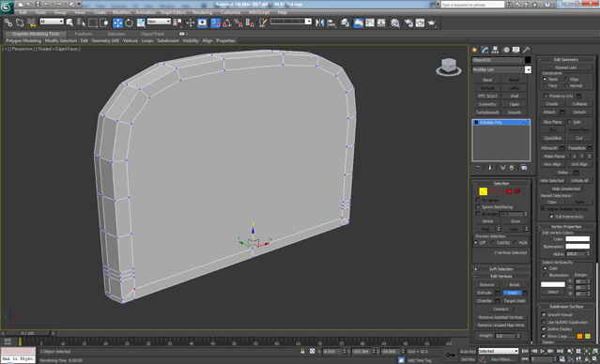The height and width of the screenshot is (364, 600).
Task: Enable the By Vertex checkbox
Action: tap(478, 200)
